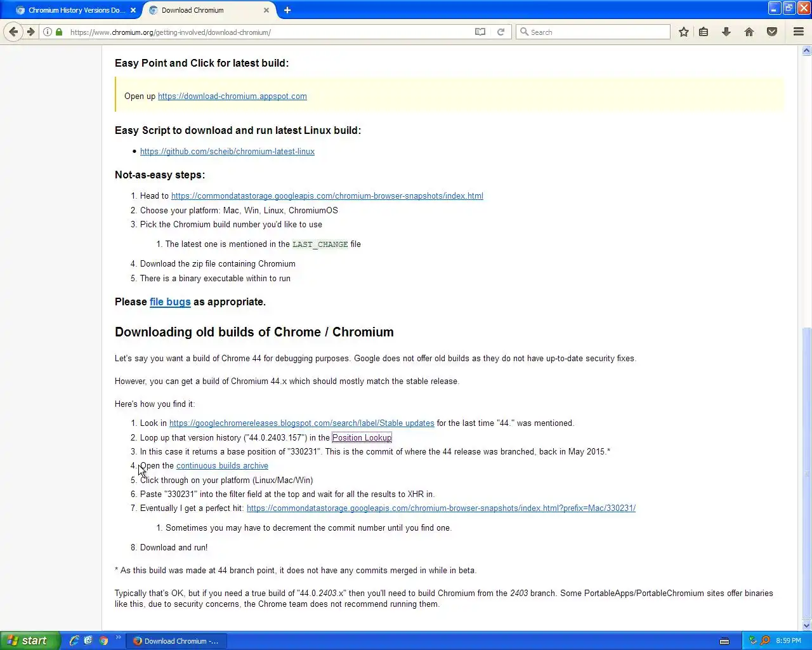The width and height of the screenshot is (812, 650).
Task: Click the vertical scrollbar thumb
Action: [807, 473]
